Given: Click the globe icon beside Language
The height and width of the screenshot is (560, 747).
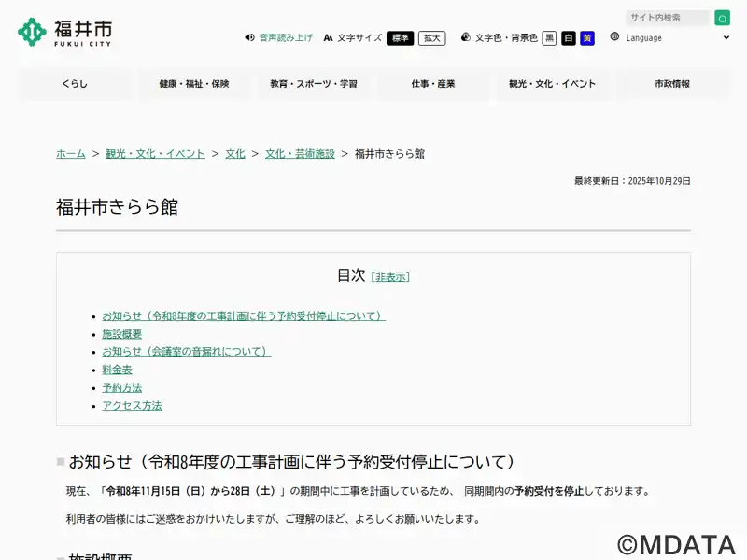Looking at the screenshot, I should 614,37.
